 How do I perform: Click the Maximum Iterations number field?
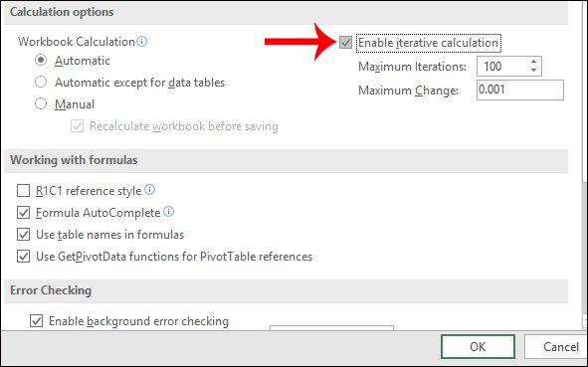pos(502,67)
